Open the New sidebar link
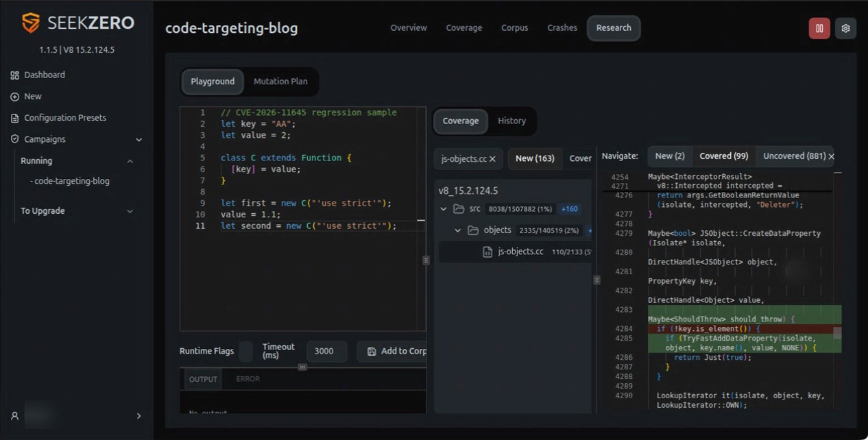868x440 pixels. (x=33, y=97)
